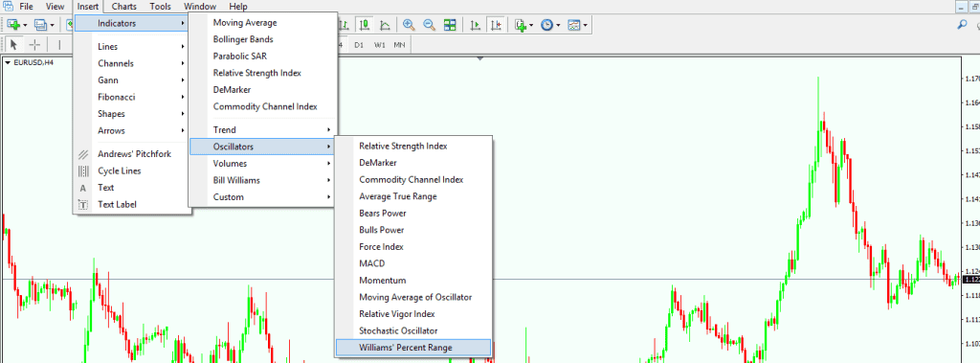Select the arrow Cursor tool
The width and height of the screenshot is (980, 363).
13,44
